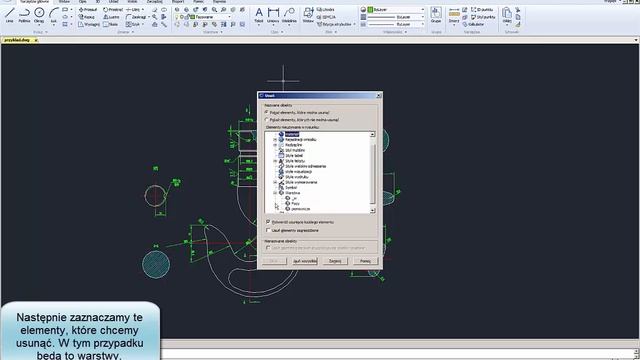Select the Łuk (arc) tool
This screenshot has height=360, width=640.
pos(53,16)
